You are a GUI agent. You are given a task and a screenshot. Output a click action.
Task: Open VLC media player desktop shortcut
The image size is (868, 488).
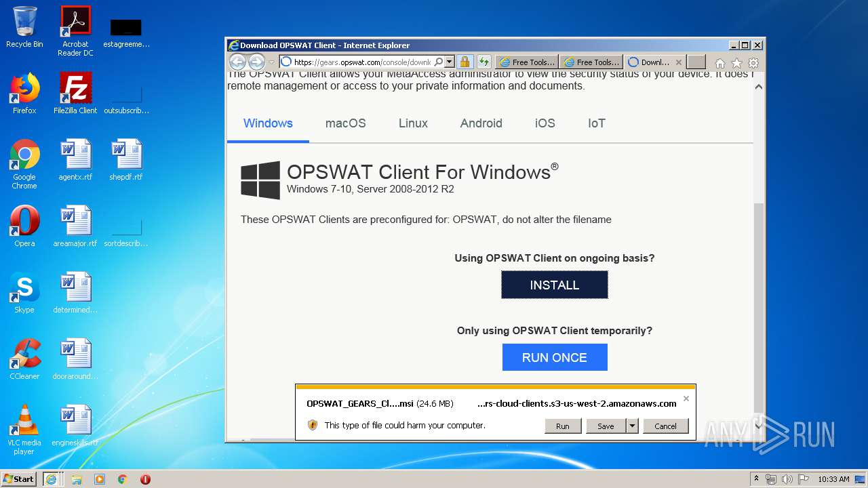[24, 430]
